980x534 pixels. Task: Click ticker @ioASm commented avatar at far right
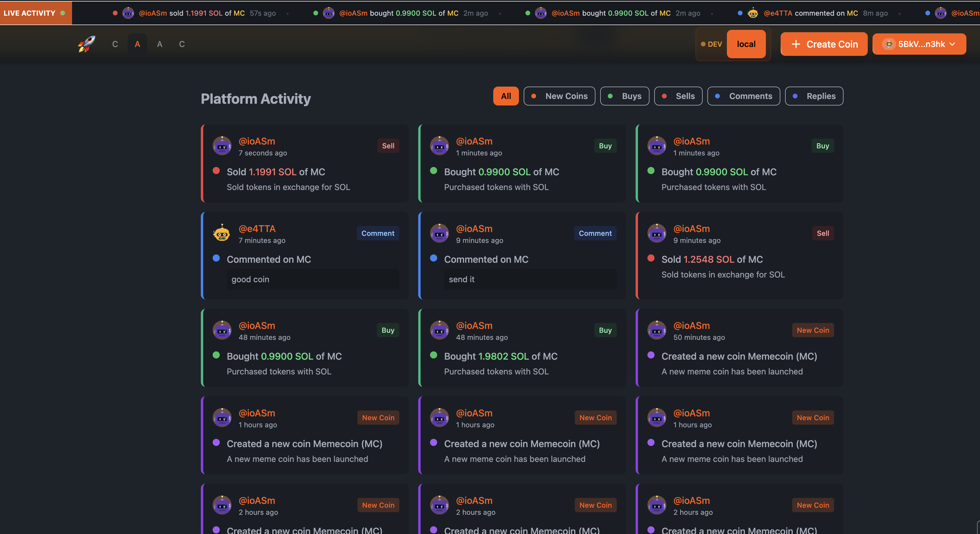pos(941,13)
